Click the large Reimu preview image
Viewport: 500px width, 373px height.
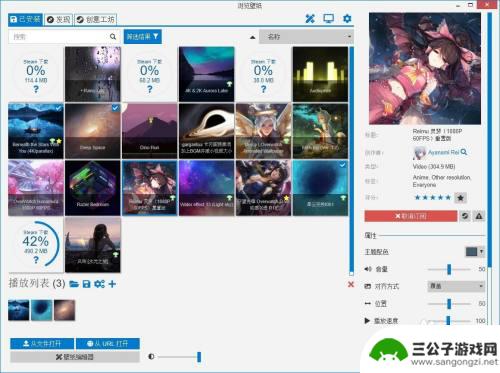coord(425,69)
